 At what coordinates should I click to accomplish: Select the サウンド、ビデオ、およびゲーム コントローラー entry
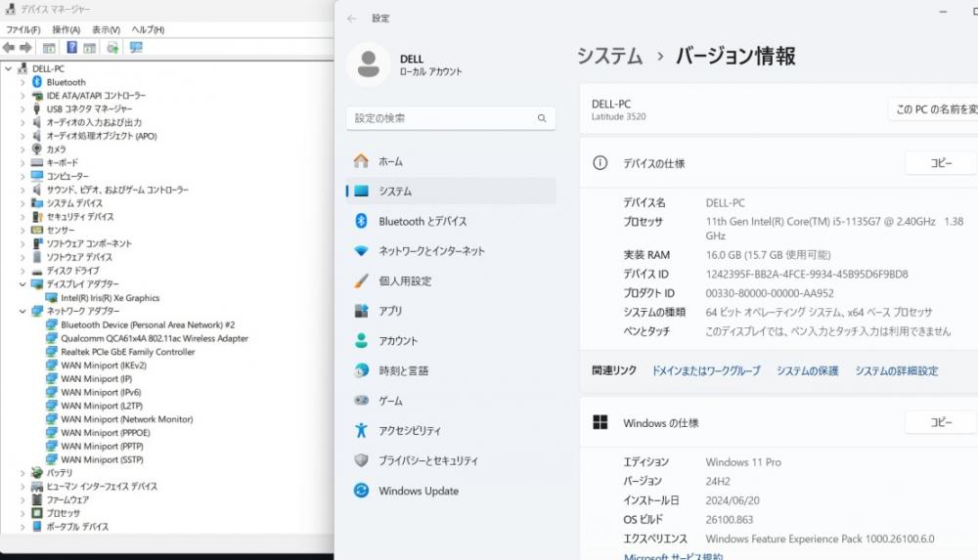click(x=117, y=191)
